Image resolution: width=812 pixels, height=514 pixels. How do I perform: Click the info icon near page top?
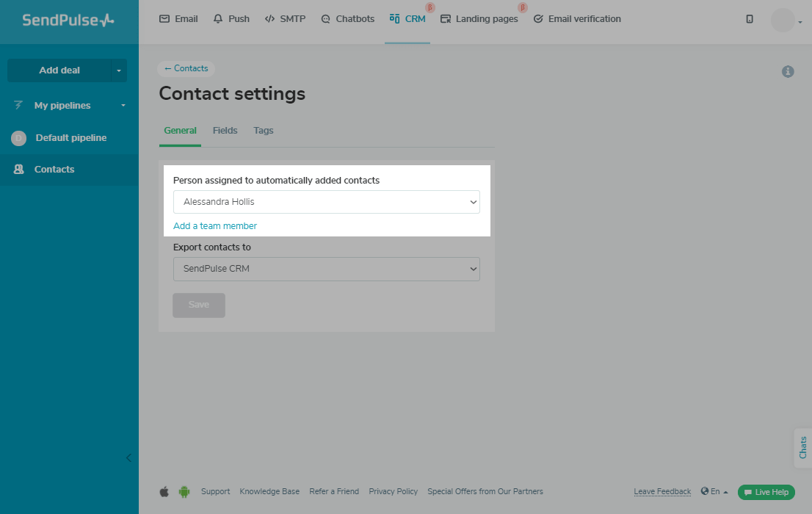[788, 71]
